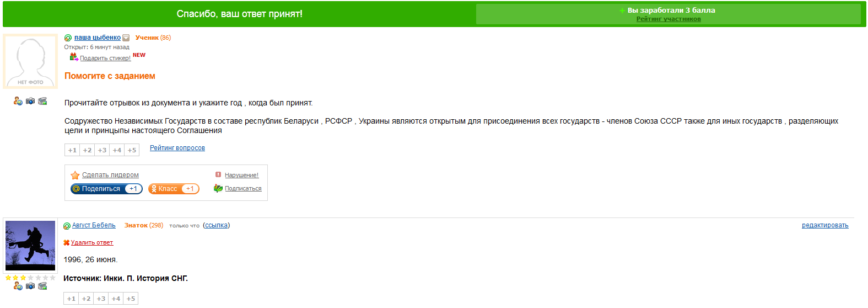
Task: Click the gift icon next to Подарить стикер
Action: [74, 57]
